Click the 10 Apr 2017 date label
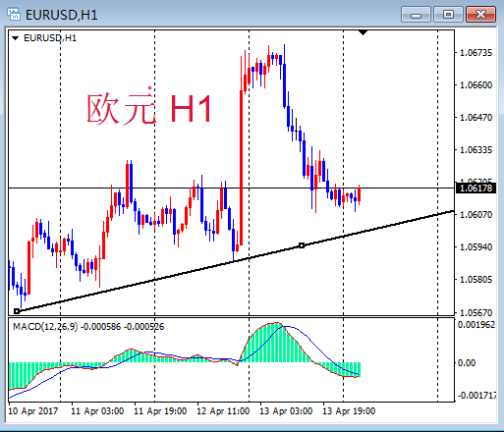The height and width of the screenshot is (432, 504). tap(33, 411)
